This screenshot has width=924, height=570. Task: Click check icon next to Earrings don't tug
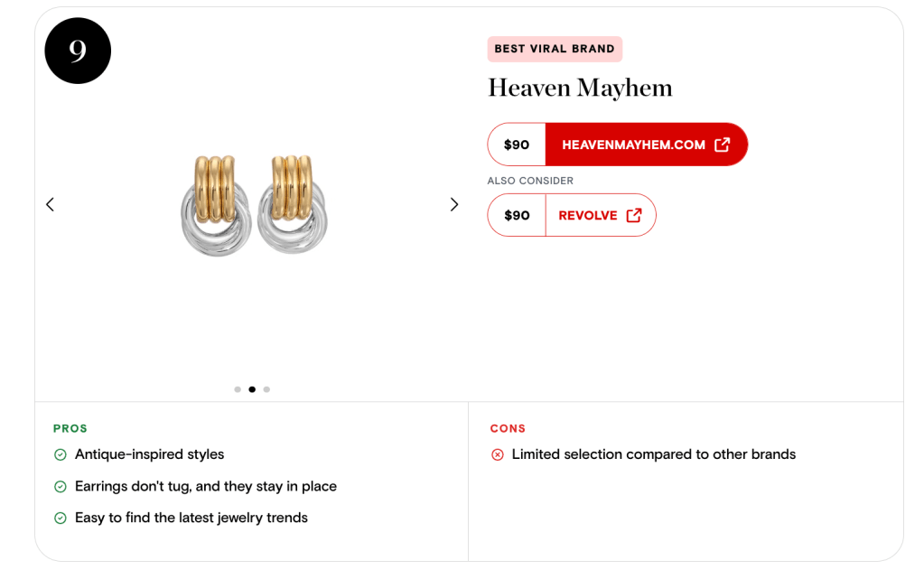[x=61, y=487]
